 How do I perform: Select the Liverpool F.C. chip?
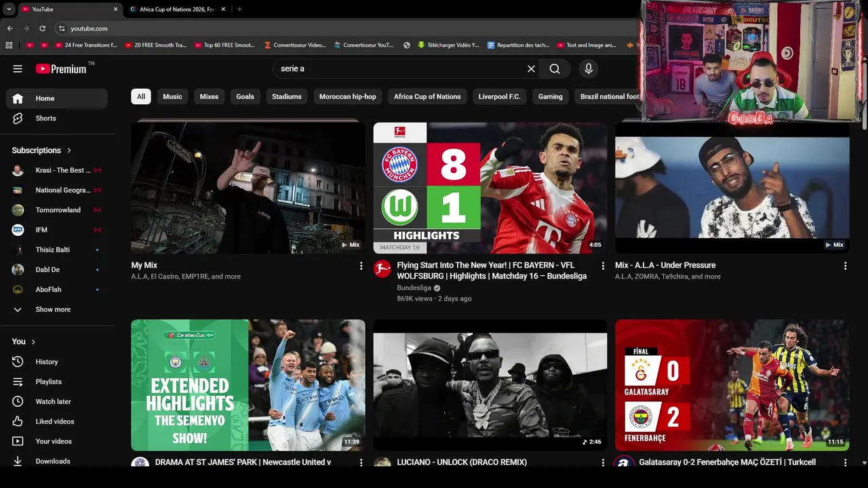tap(499, 96)
